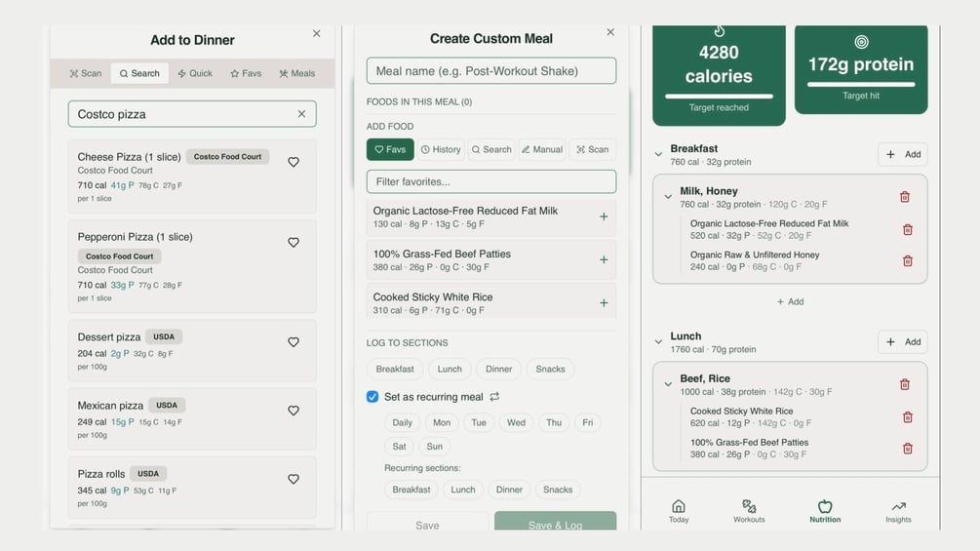Image resolution: width=980 pixels, height=551 pixels.
Task: Toggle the Sun day chip
Action: click(434, 447)
